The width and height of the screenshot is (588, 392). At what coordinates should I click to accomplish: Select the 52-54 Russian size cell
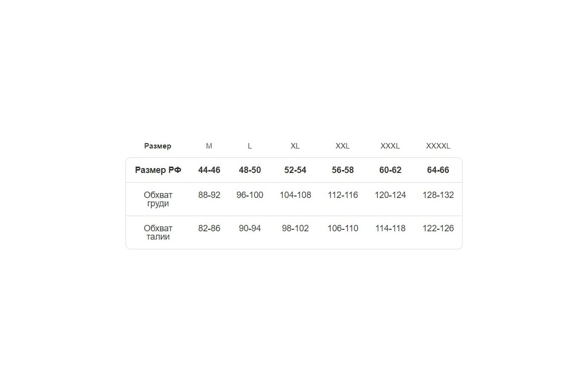pos(295,170)
